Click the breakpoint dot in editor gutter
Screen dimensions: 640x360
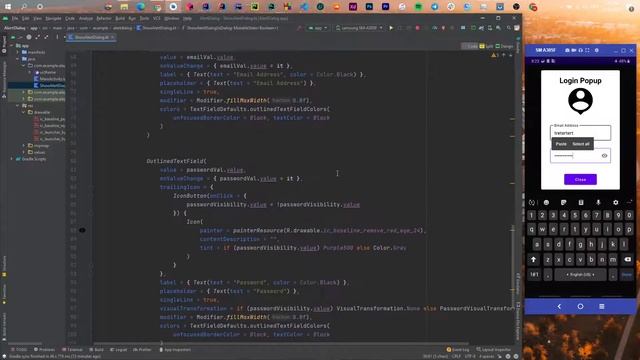point(82,230)
